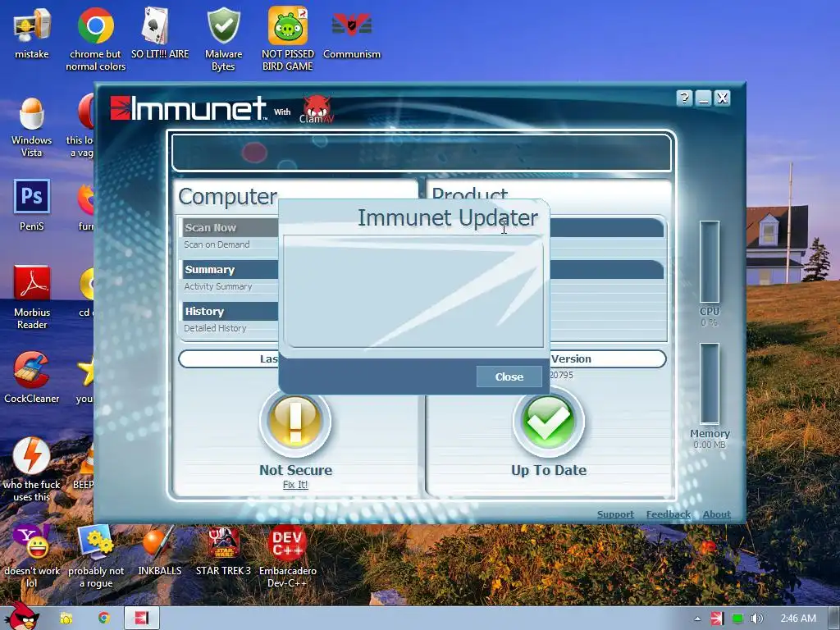The image size is (840, 630).
Task: Close the Immunet Updater dialog
Action: 509,377
